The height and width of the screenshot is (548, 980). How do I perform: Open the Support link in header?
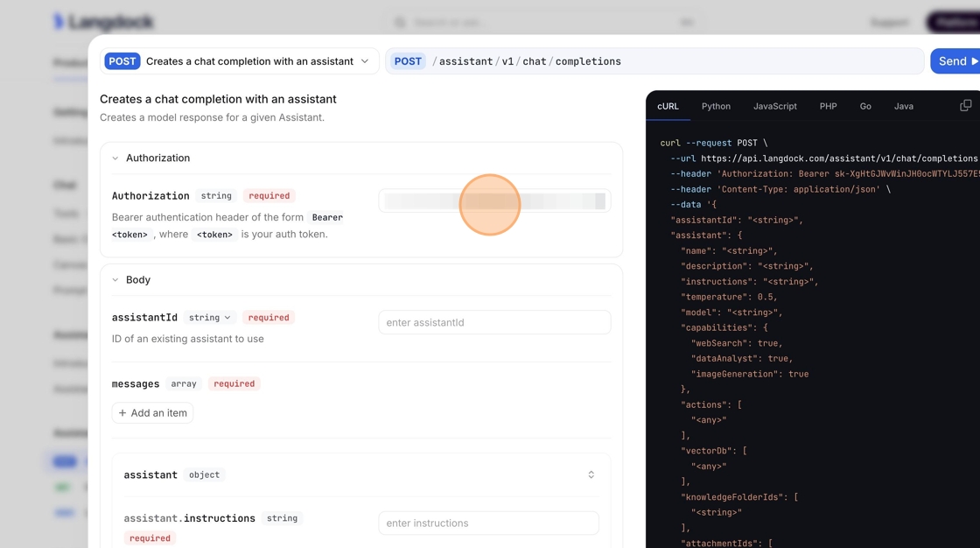(889, 22)
